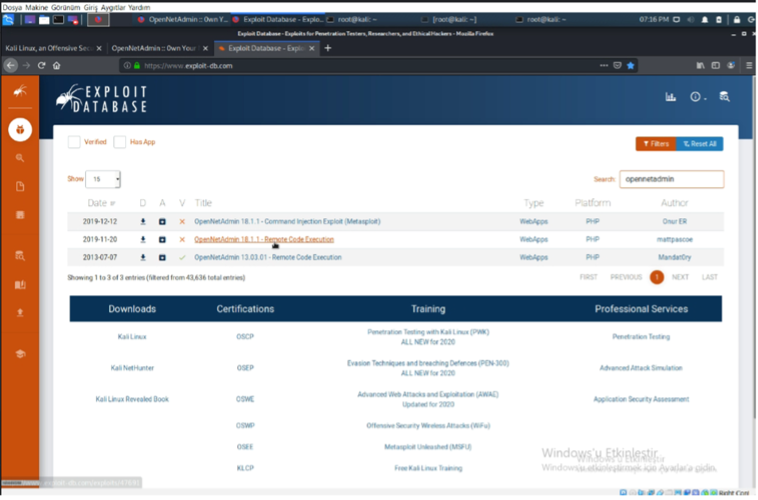Sort table by Date column header

tap(101, 203)
